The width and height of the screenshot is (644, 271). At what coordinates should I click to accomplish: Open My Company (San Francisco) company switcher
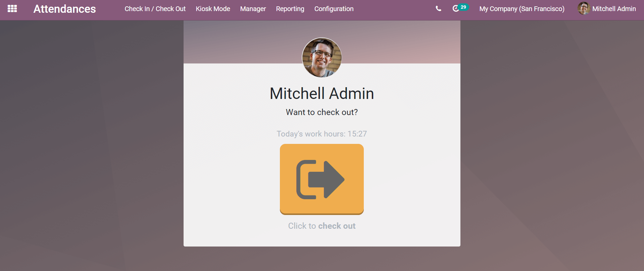522,9
